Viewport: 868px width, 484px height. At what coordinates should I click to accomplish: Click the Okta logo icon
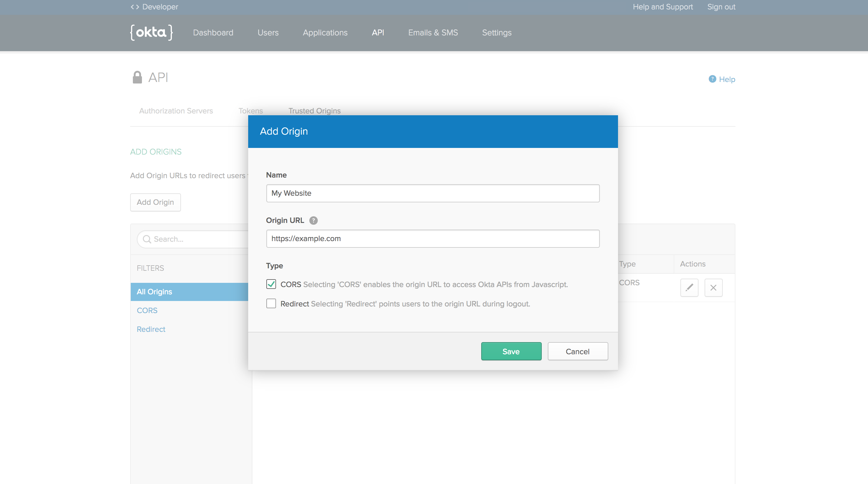pyautogui.click(x=151, y=32)
